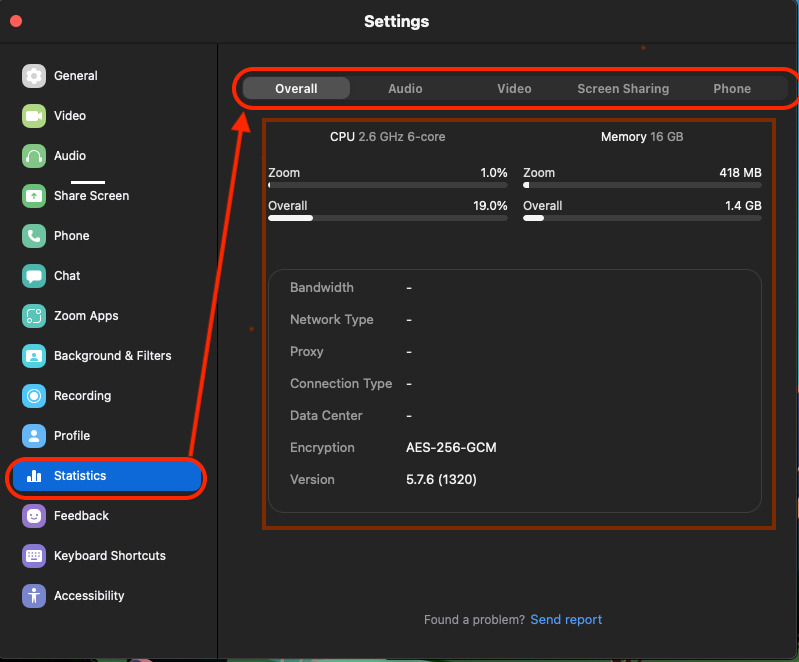This screenshot has width=799, height=662.
Task: Click the Recording icon
Action: 35,396
